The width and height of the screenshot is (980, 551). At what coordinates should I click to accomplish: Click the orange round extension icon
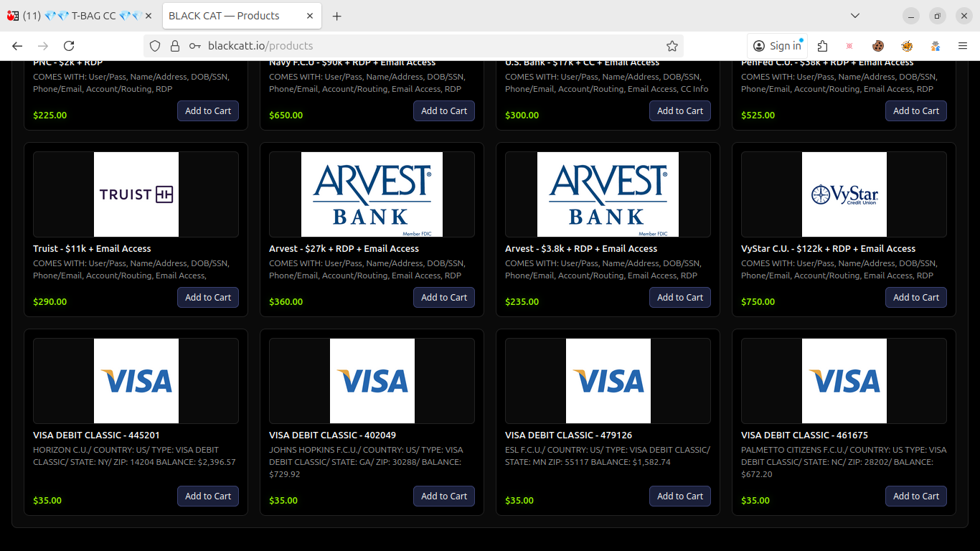[907, 46]
